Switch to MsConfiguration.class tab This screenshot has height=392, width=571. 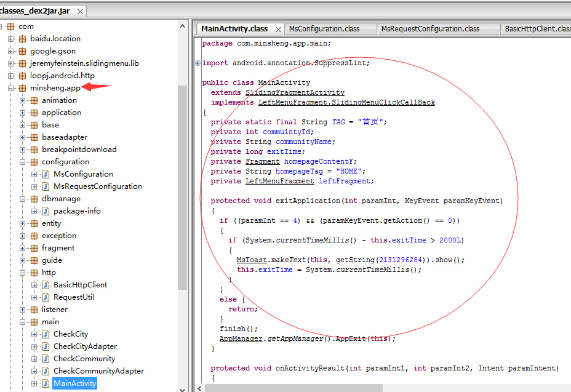pos(324,29)
